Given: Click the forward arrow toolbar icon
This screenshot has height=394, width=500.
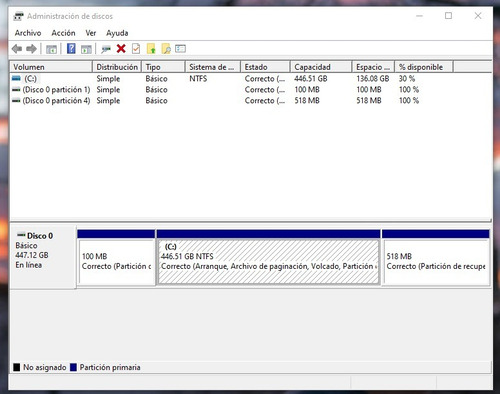Looking at the screenshot, I should (31, 49).
